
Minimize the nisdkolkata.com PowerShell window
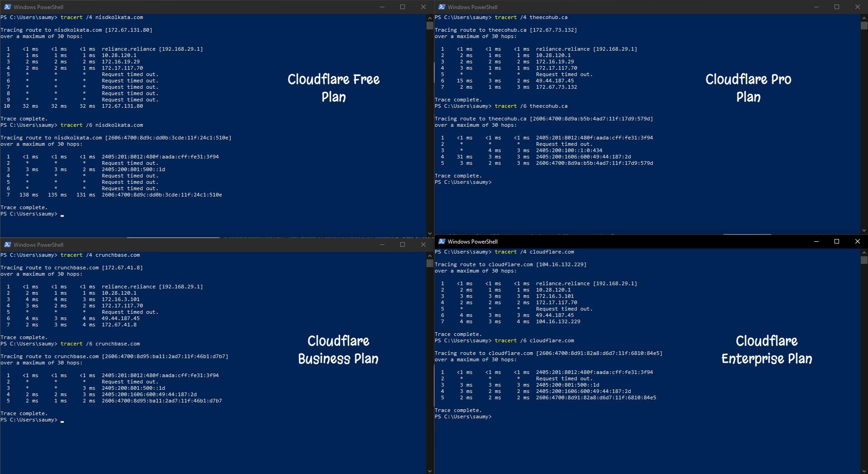pos(382,7)
